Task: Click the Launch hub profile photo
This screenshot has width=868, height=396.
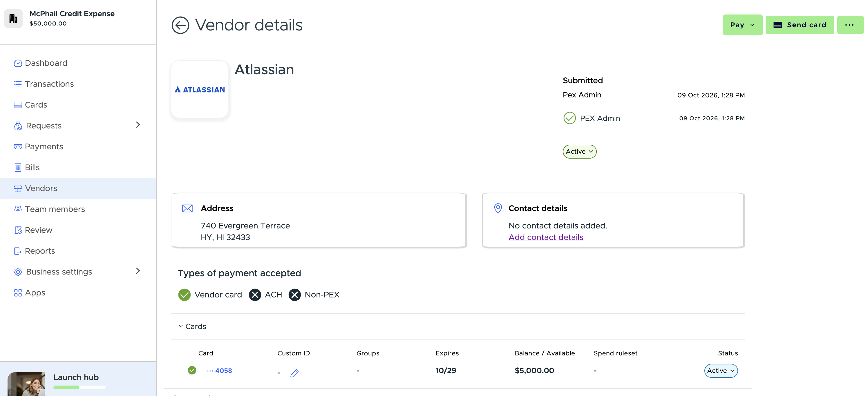Action: (x=26, y=384)
